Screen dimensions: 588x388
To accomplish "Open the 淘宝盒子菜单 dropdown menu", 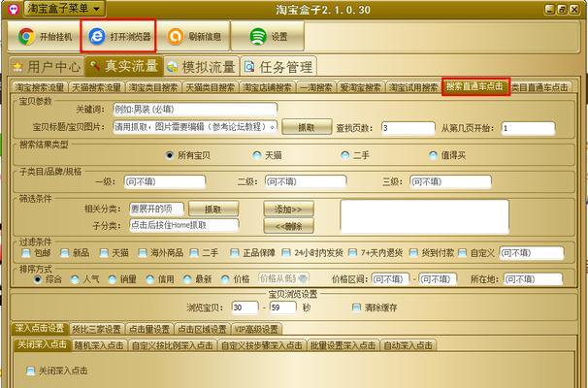I will coord(64,9).
